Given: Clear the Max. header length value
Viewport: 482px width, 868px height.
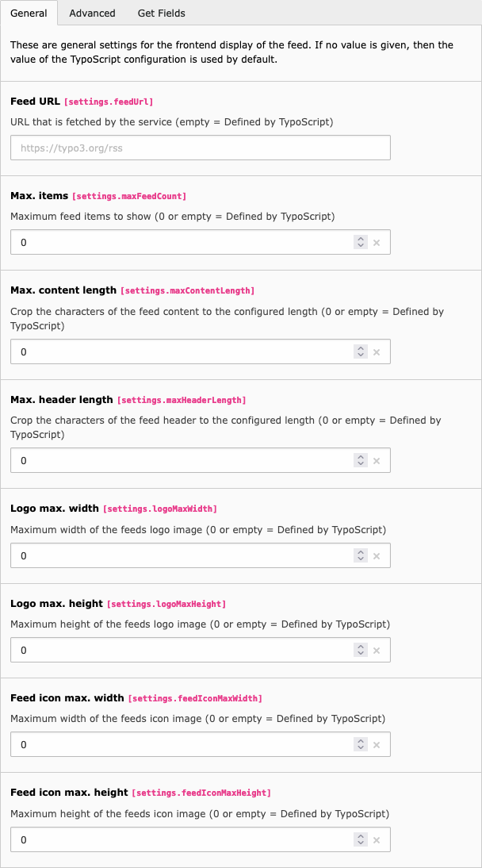Looking at the screenshot, I should tap(377, 460).
